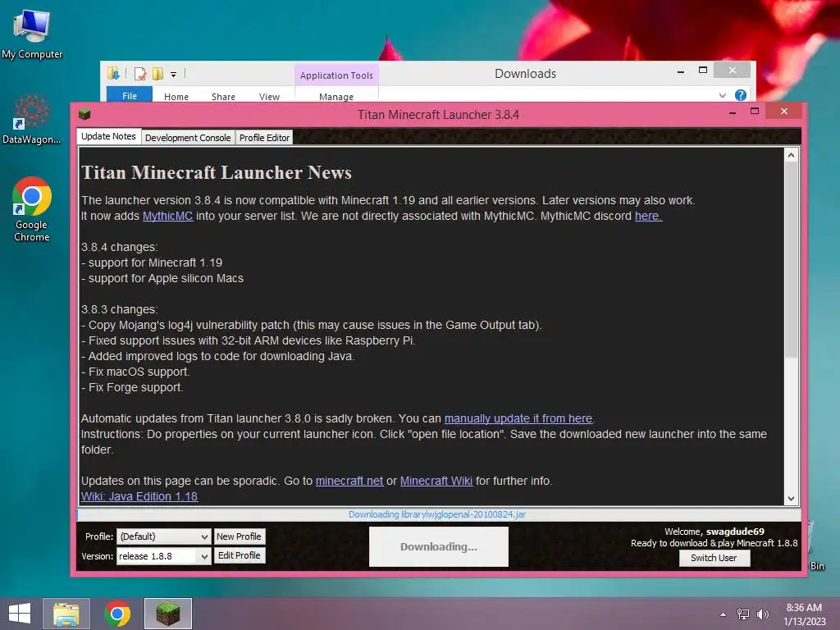Click the Windows Start button

click(20, 614)
